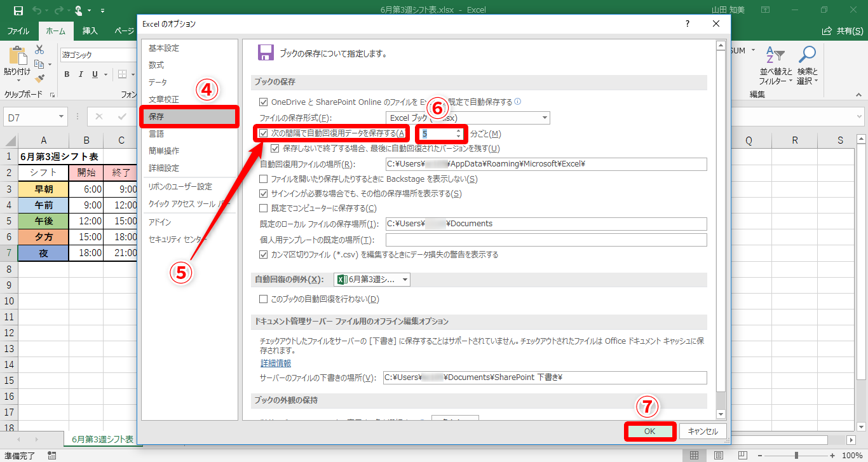868x462 pixels.
Task: Click the 自動回復用ファイルの場所 path field
Action: [546, 164]
